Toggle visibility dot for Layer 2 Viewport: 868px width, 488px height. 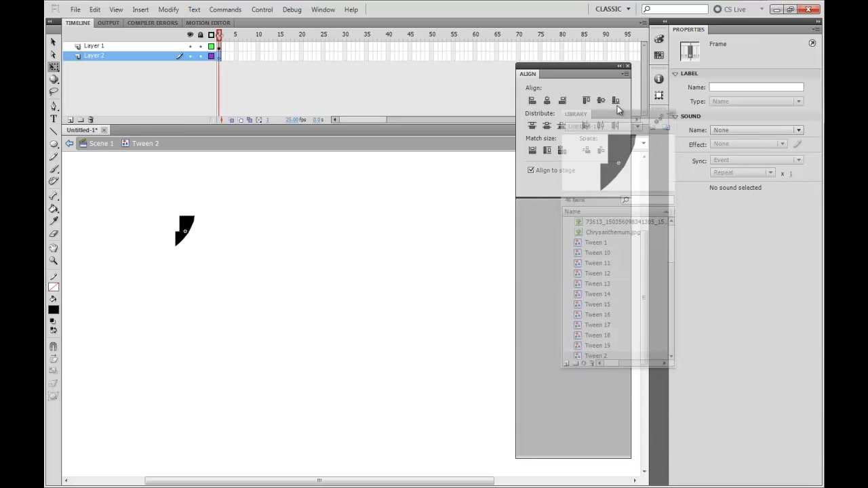pos(190,56)
